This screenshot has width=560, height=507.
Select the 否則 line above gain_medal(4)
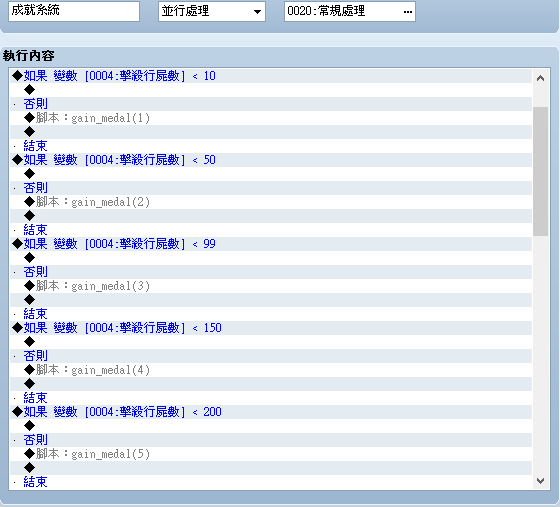pyautogui.click(x=271, y=356)
